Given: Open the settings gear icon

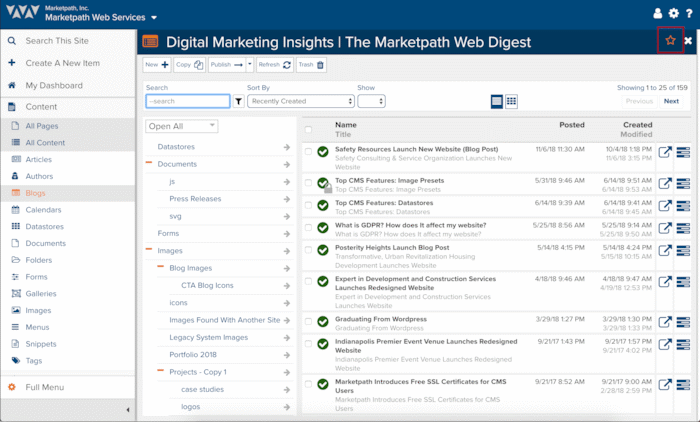Looking at the screenshot, I should pyautogui.click(x=673, y=13).
